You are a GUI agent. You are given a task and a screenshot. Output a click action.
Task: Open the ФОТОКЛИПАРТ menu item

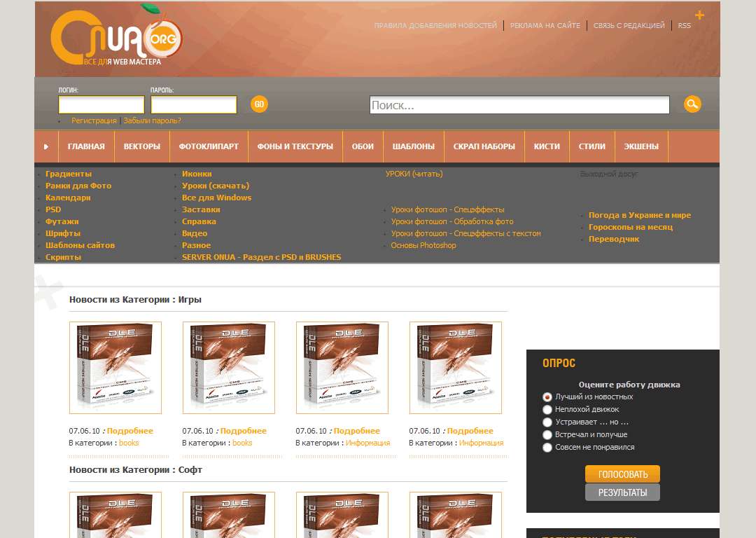click(209, 146)
